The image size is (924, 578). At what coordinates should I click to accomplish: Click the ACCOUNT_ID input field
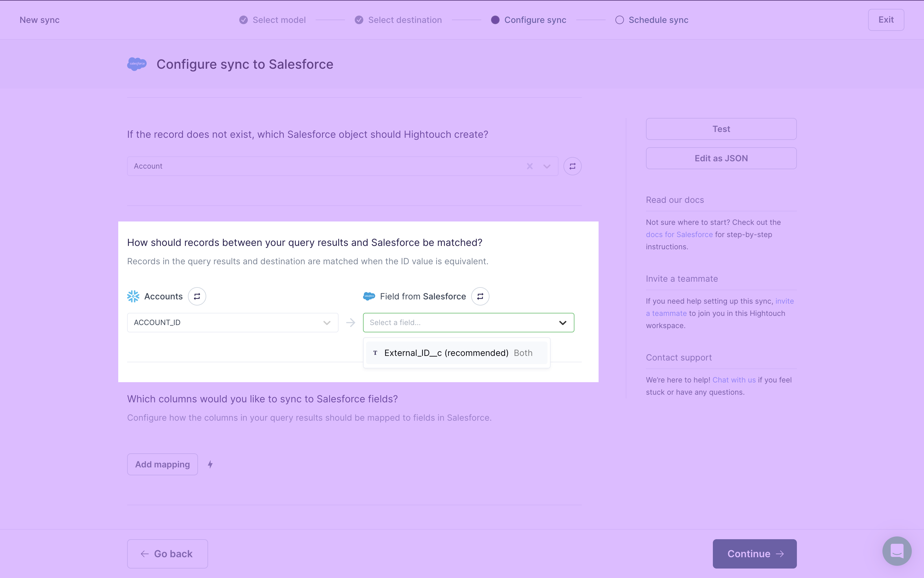click(x=232, y=322)
